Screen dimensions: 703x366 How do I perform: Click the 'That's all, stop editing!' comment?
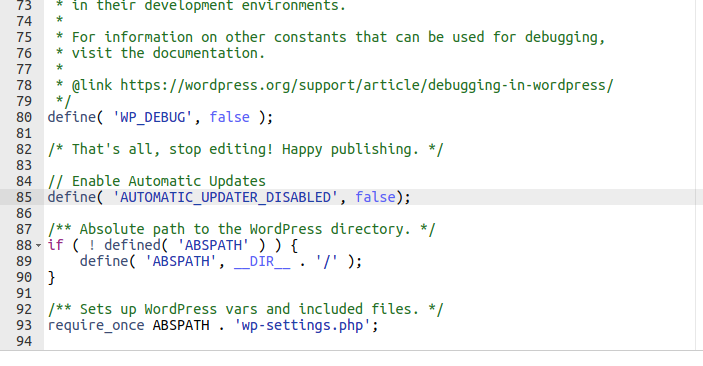[x=246, y=149]
